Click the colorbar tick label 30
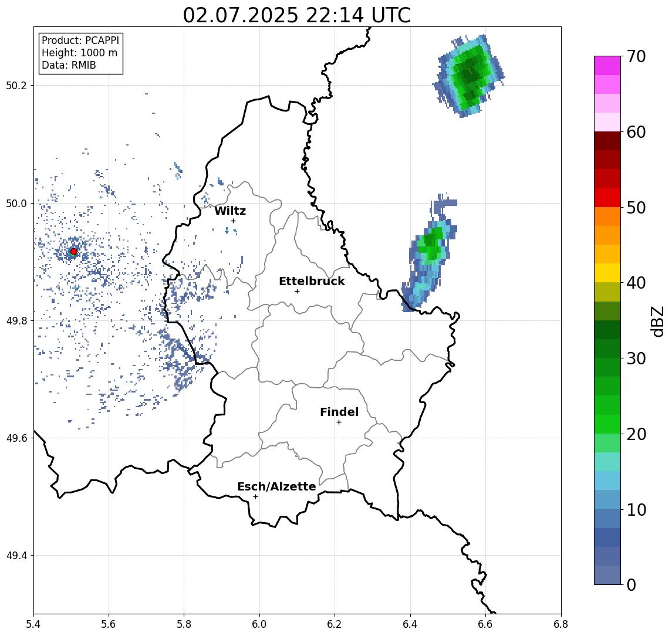 tap(636, 358)
